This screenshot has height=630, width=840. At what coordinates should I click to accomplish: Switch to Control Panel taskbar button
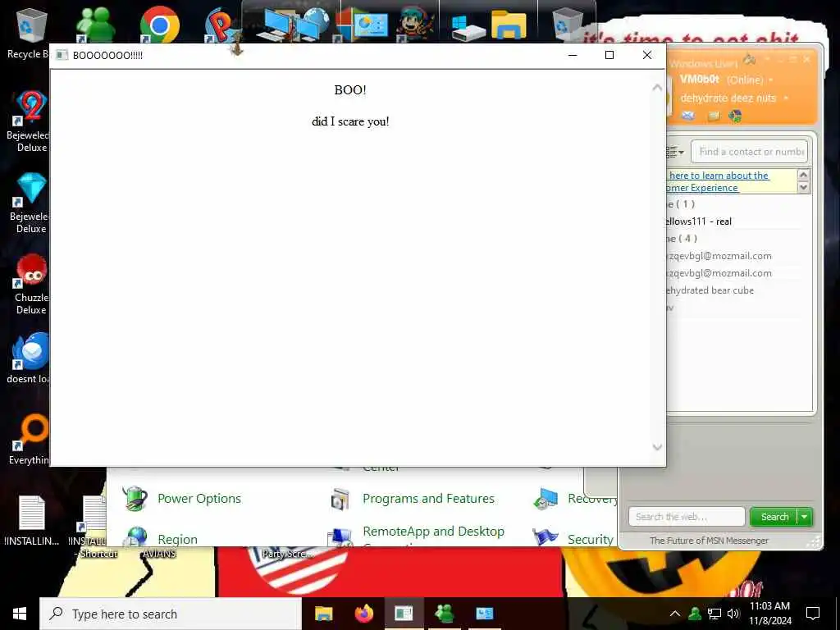click(485, 614)
